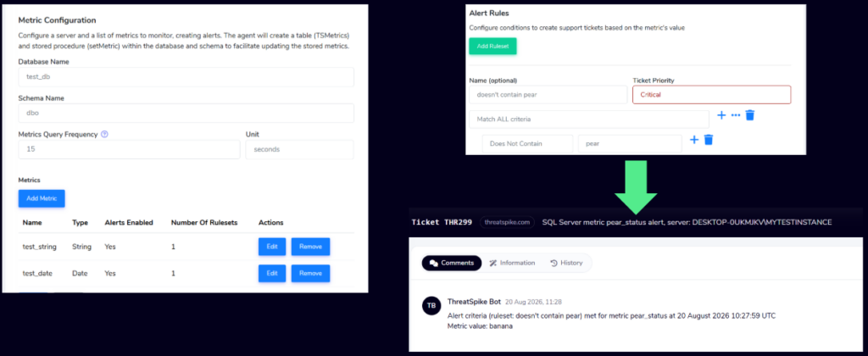
Task: Add a condition next to pear value
Action: coord(694,140)
